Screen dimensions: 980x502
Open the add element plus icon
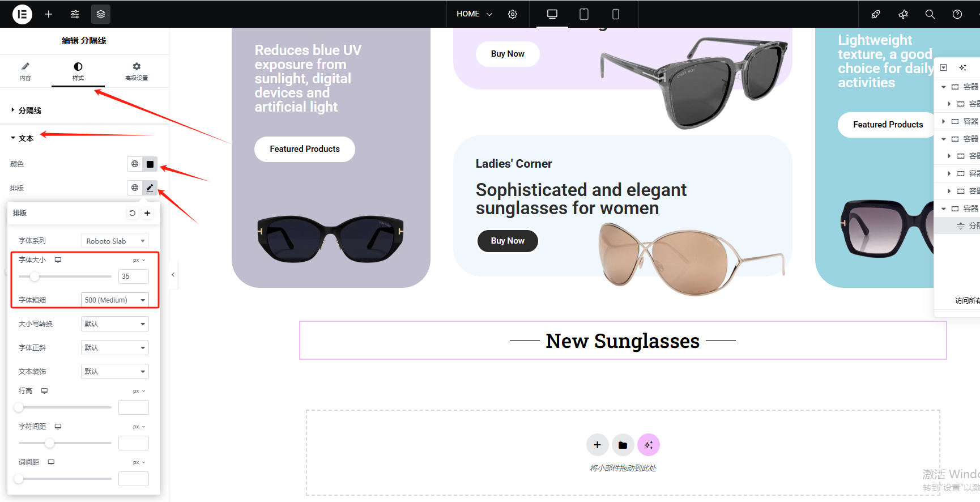[49, 14]
